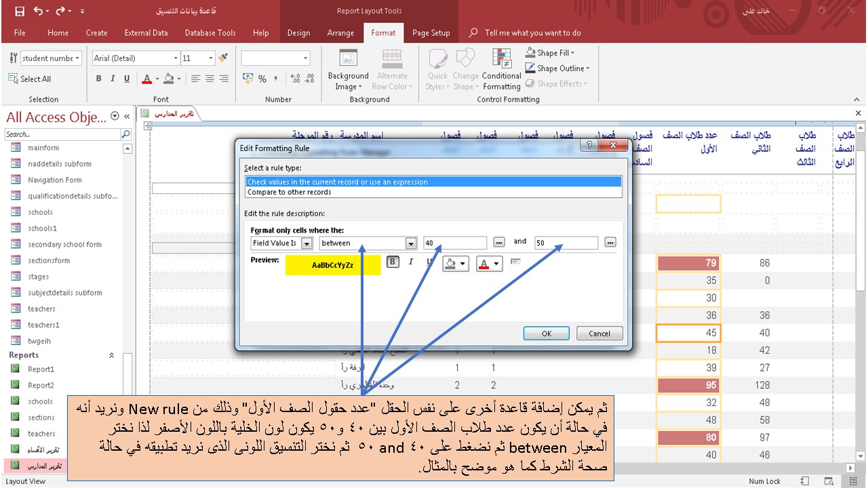Click the Increase Decimals icon

pos(294,79)
